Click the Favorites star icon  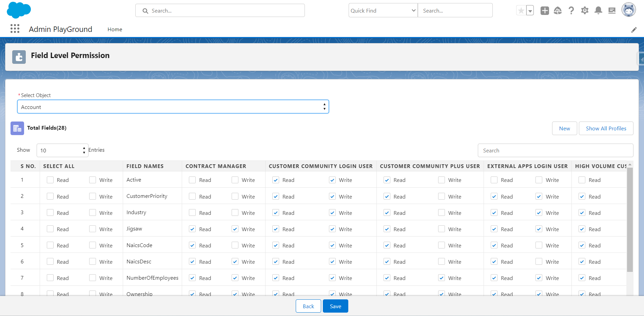(521, 11)
